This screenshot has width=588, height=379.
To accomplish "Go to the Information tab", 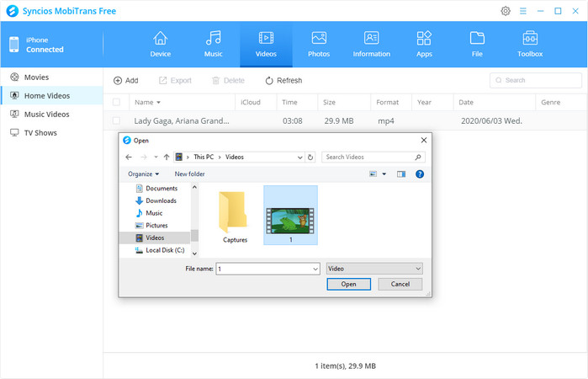I will pyautogui.click(x=372, y=45).
